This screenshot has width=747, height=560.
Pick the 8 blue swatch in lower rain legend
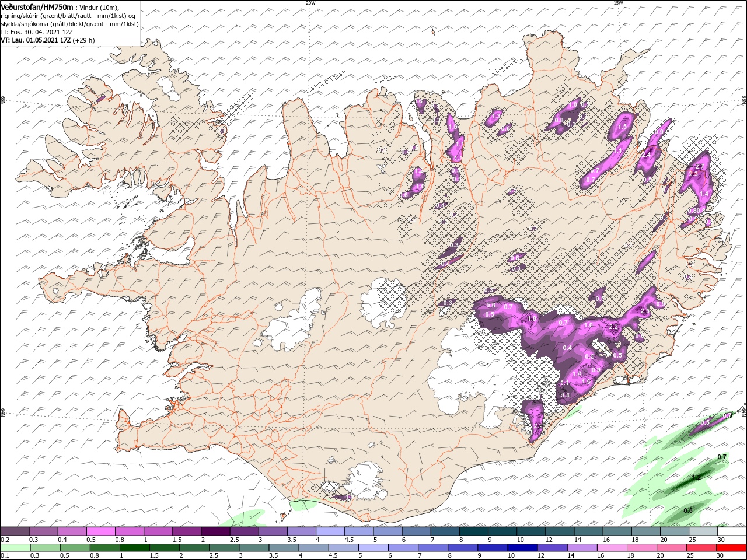click(463, 548)
